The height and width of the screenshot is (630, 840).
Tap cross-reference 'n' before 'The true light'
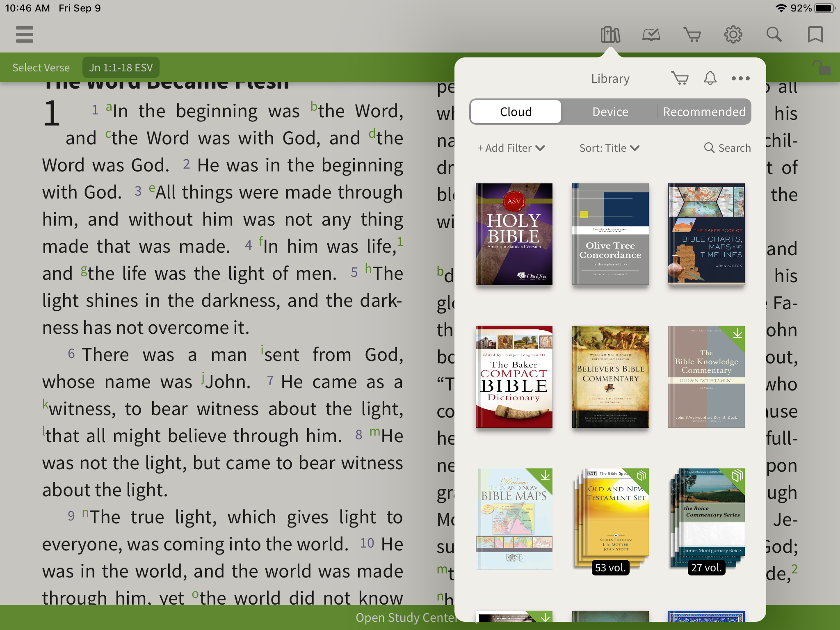[x=85, y=513]
